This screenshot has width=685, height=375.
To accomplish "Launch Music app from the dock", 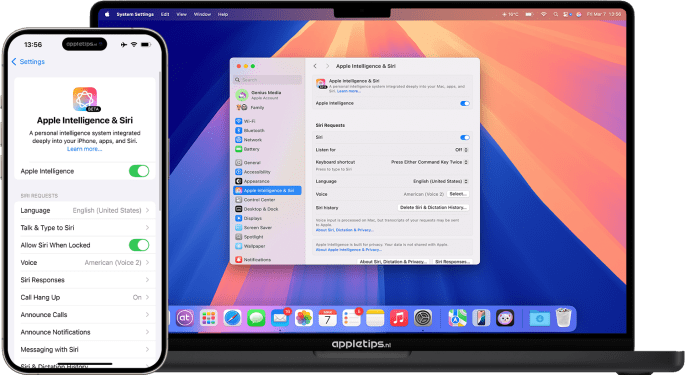I will click(399, 318).
